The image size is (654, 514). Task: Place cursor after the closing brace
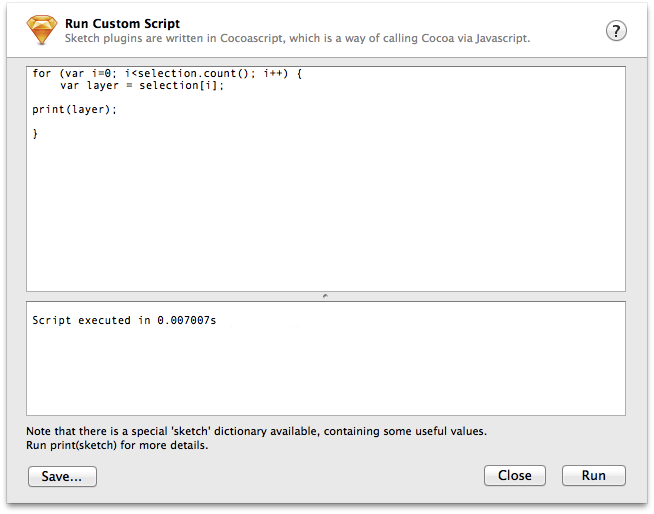coord(38,133)
